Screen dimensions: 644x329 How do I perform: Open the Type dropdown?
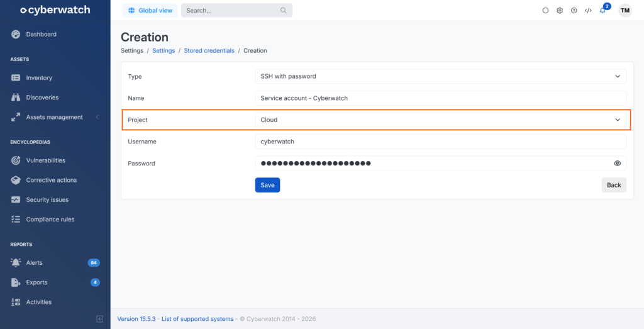tap(440, 77)
